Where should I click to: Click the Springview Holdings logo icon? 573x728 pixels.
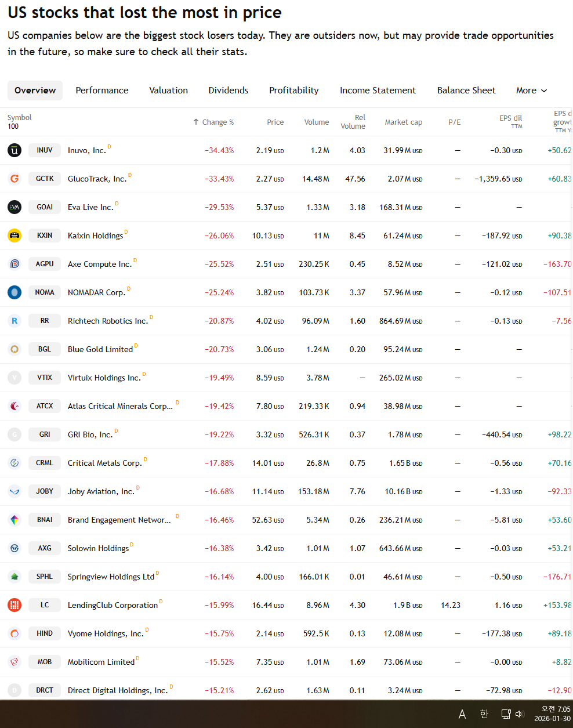tap(14, 577)
